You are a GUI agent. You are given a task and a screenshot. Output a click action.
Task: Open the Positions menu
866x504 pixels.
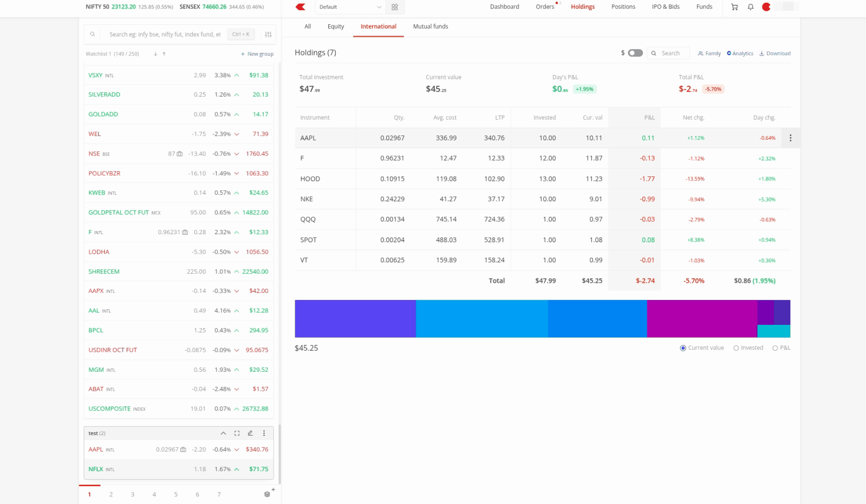coord(623,7)
